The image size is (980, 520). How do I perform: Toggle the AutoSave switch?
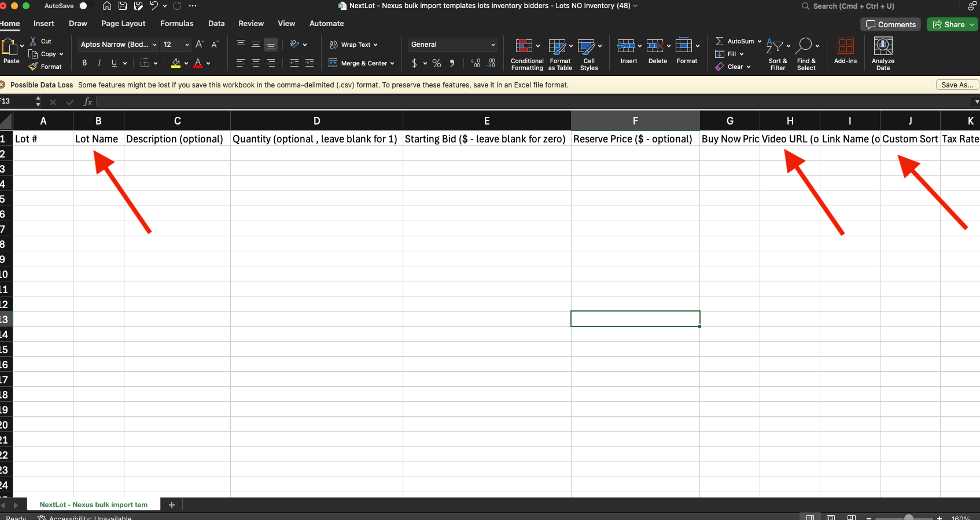(87, 6)
